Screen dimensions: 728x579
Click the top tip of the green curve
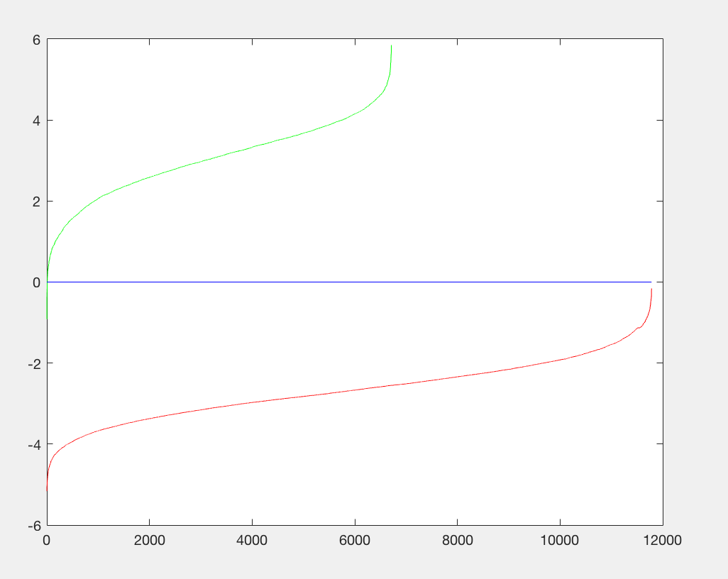[x=391, y=48]
